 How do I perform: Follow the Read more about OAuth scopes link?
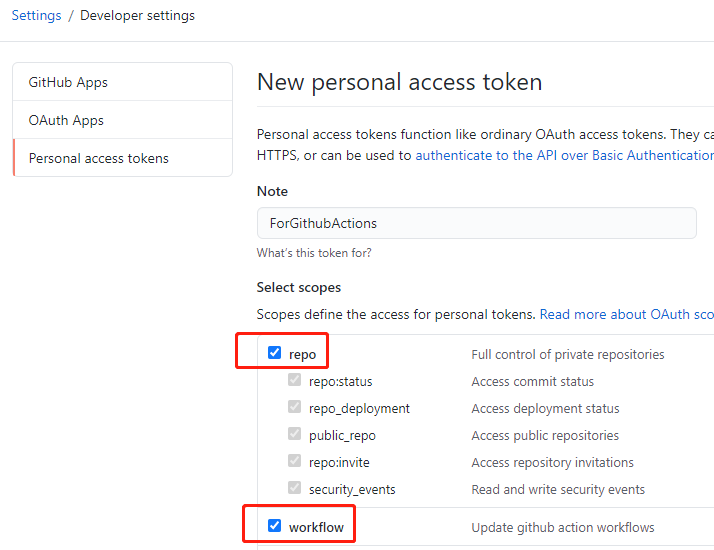(626, 314)
